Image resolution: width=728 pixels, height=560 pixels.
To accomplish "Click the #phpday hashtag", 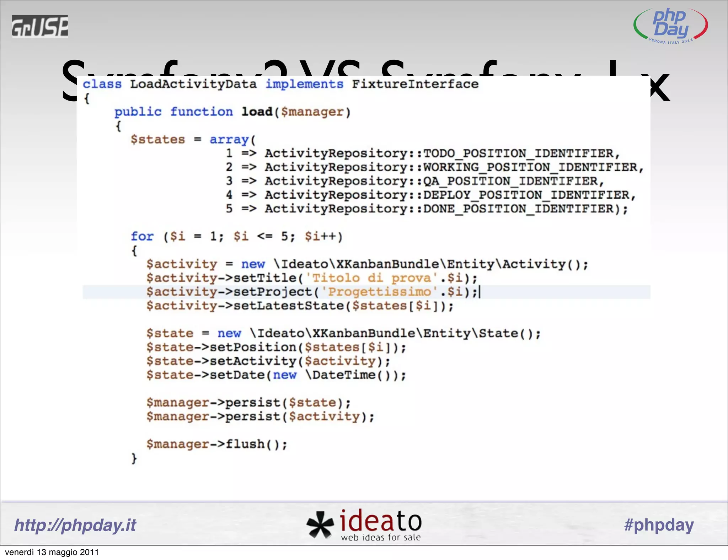I will [x=659, y=525].
